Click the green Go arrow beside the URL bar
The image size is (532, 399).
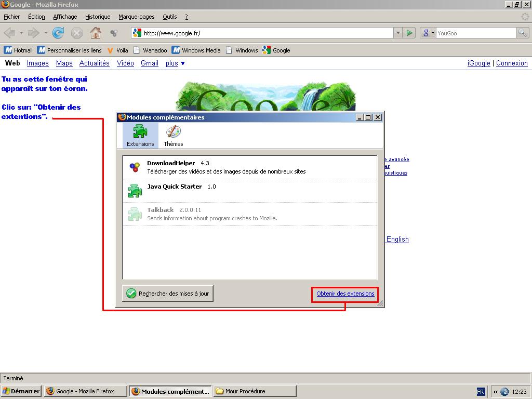coord(409,33)
